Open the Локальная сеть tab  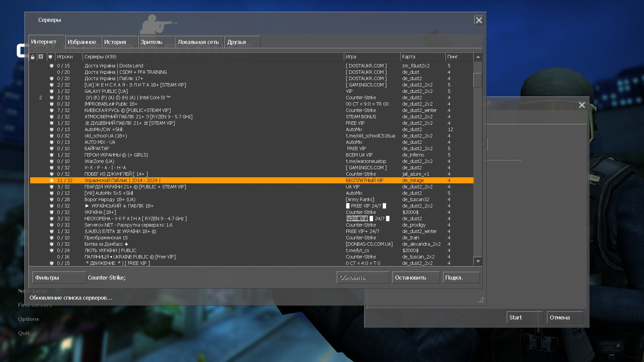pos(198,42)
